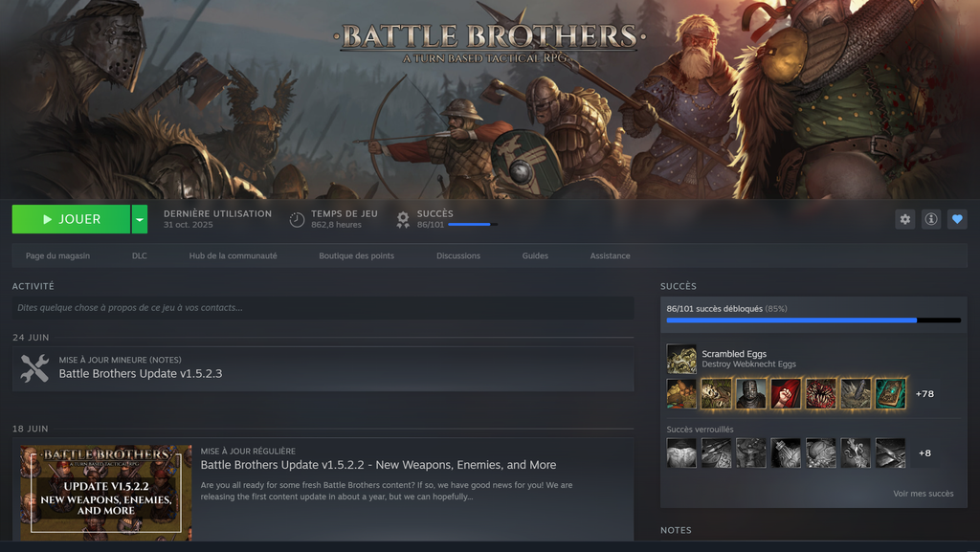Screen dimensions: 980x552
Task: Select the helmeted knight achievement icon
Action: pyautogui.click(x=751, y=393)
